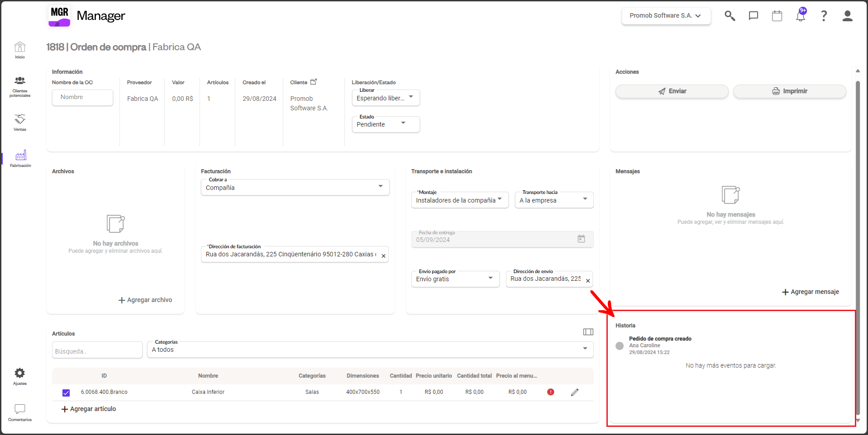Expand the Estado Pendiente dropdown
The height and width of the screenshot is (435, 868).
click(386, 124)
